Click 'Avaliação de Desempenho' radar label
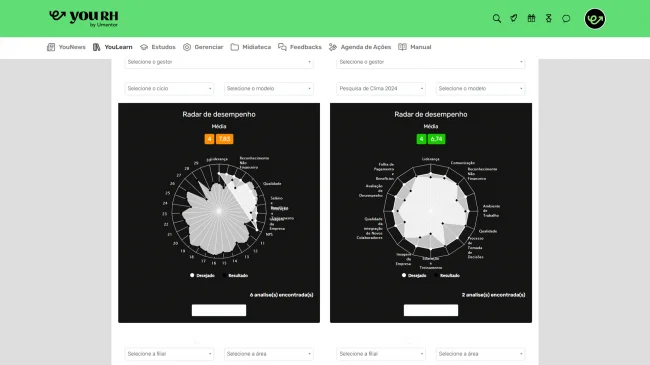 point(371,191)
